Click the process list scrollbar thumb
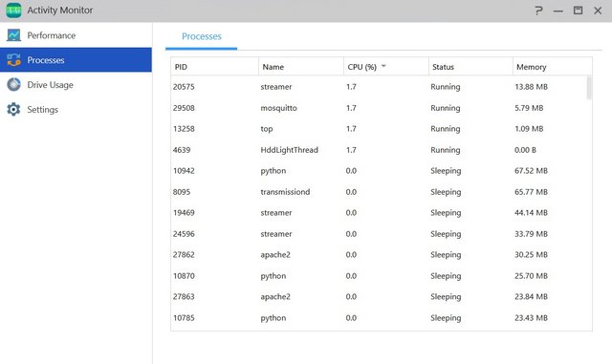The height and width of the screenshot is (364, 612). 589,88
